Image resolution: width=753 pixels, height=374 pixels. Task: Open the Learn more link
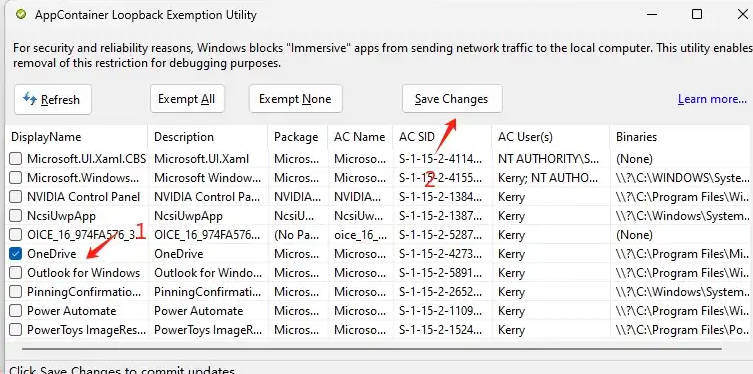click(712, 99)
